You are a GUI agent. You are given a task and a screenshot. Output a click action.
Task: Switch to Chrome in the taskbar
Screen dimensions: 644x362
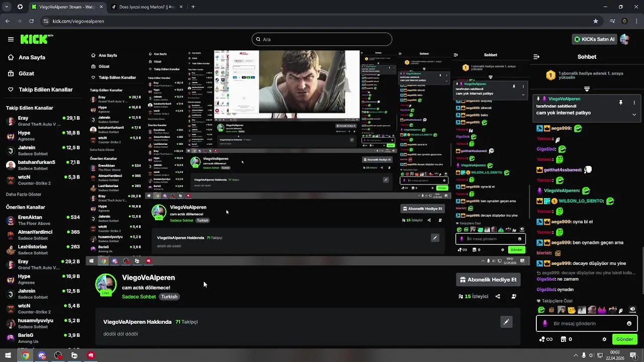coord(25,355)
